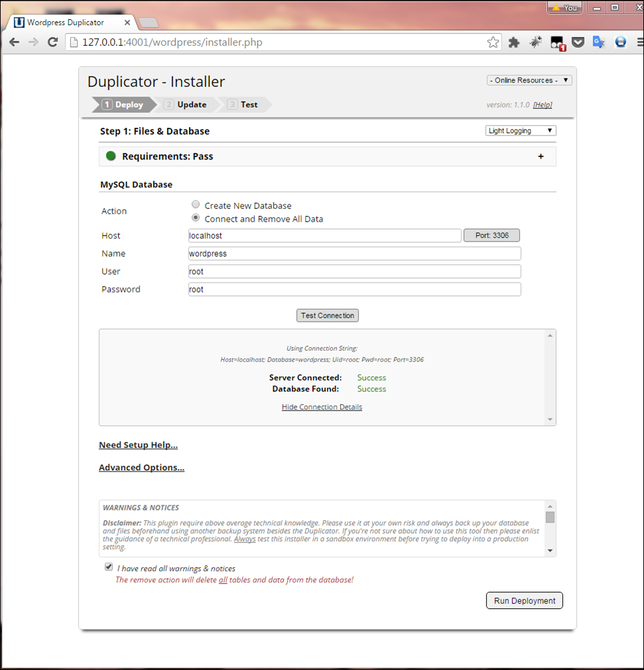This screenshot has width=644, height=670.
Task: Click the Test Connection button
Action: (328, 315)
